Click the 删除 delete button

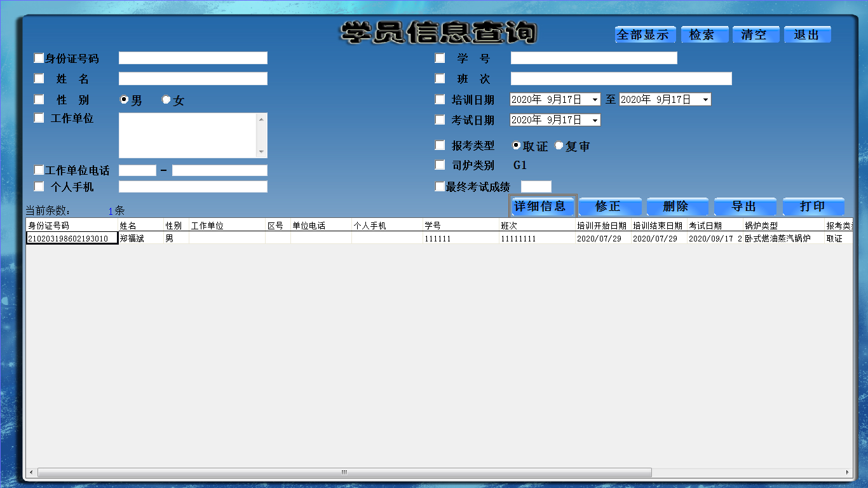pos(677,207)
